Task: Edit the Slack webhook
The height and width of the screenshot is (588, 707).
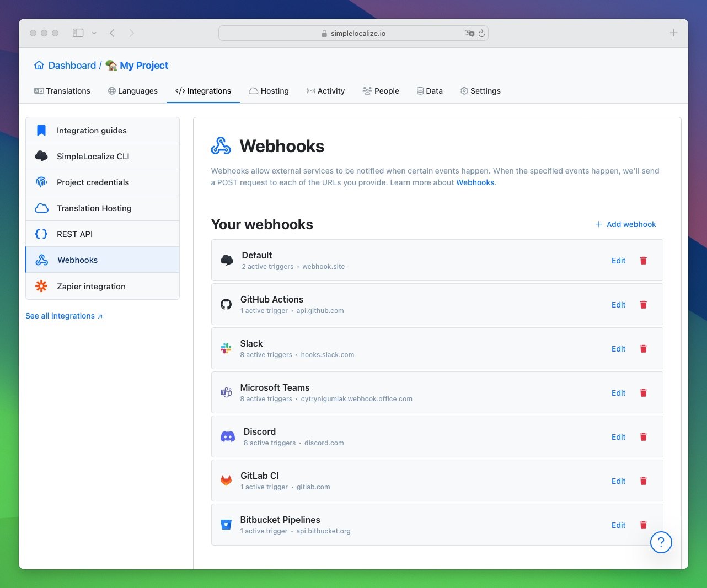Action: (618, 349)
